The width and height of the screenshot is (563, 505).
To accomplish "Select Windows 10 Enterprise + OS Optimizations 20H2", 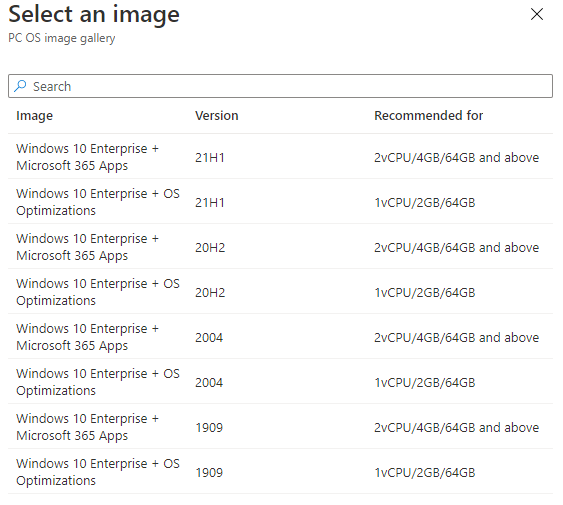I will click(280, 292).
